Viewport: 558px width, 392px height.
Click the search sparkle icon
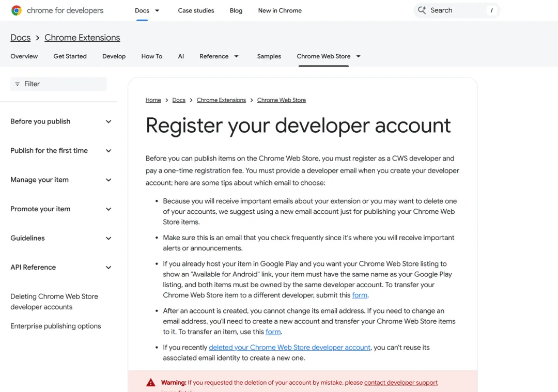pyautogui.click(x=422, y=10)
